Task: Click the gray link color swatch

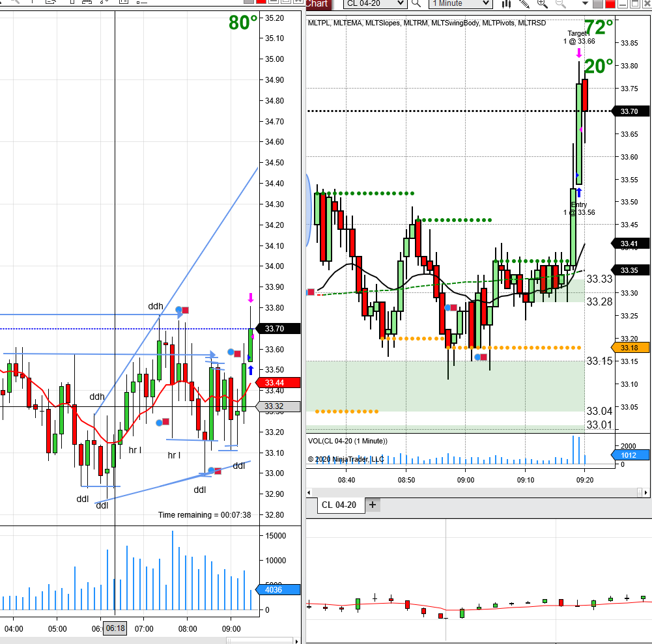Action: pos(597,4)
